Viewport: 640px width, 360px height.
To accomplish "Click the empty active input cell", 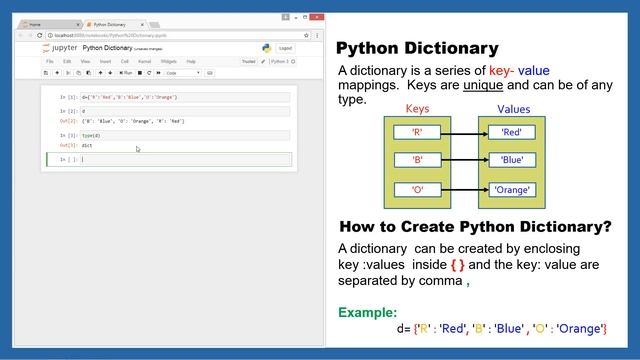I will pyautogui.click(x=185, y=159).
